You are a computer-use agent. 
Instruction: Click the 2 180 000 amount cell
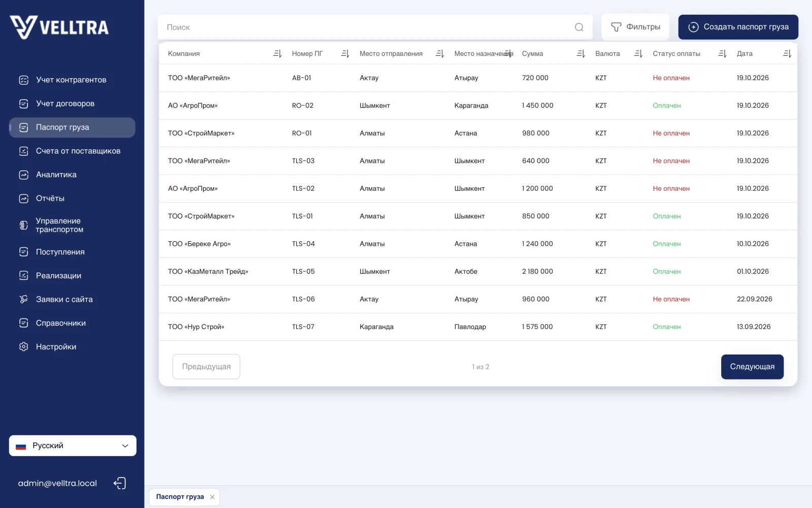[537, 271]
